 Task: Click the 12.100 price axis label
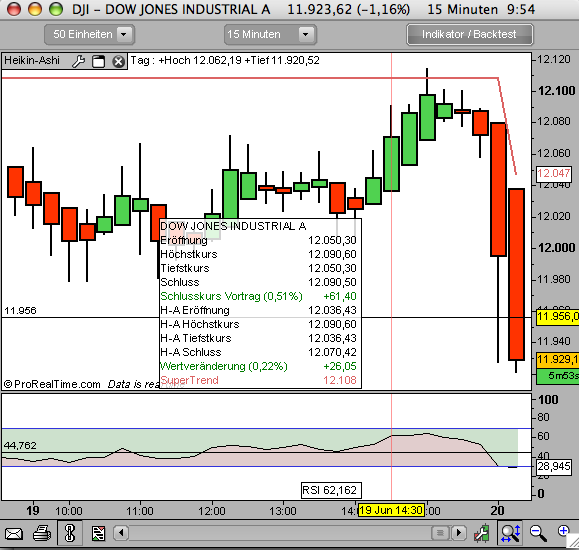click(556, 90)
